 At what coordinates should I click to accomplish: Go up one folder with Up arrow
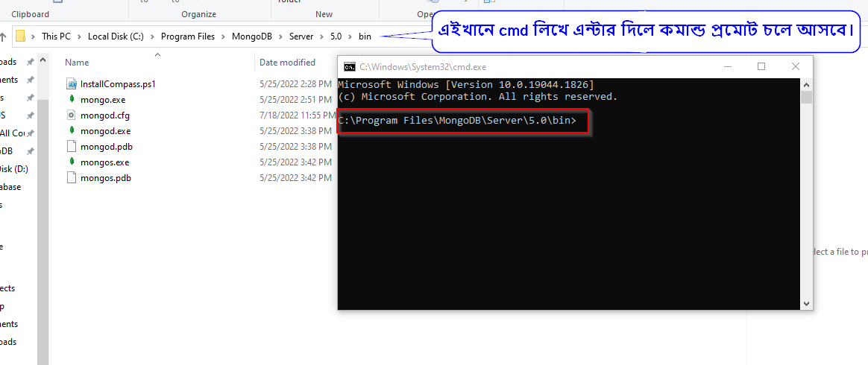coord(3,36)
